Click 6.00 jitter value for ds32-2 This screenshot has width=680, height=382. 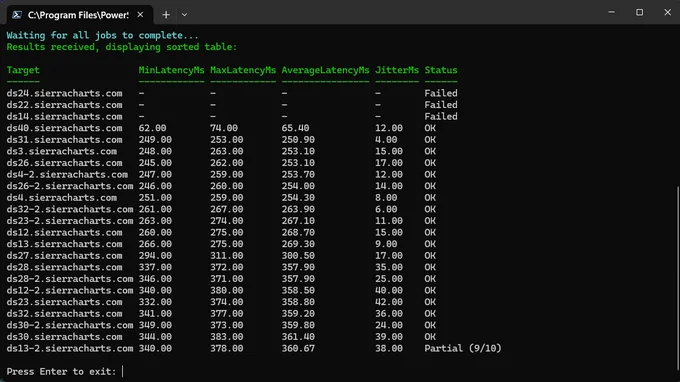click(386, 209)
